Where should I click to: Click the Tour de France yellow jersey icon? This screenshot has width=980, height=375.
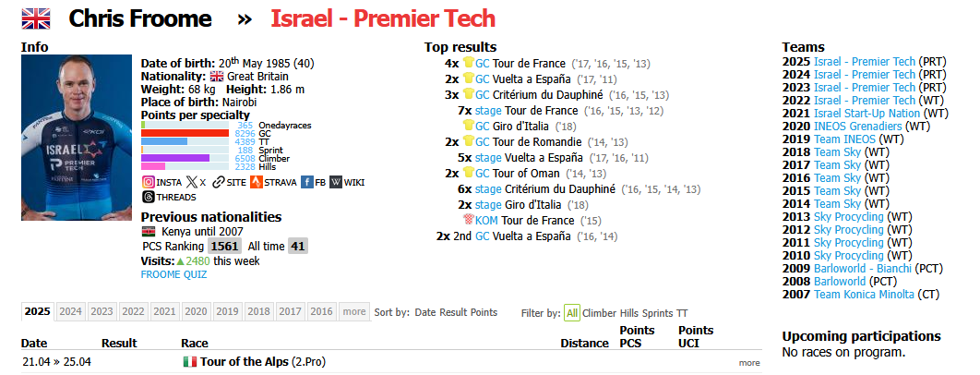[x=468, y=64]
